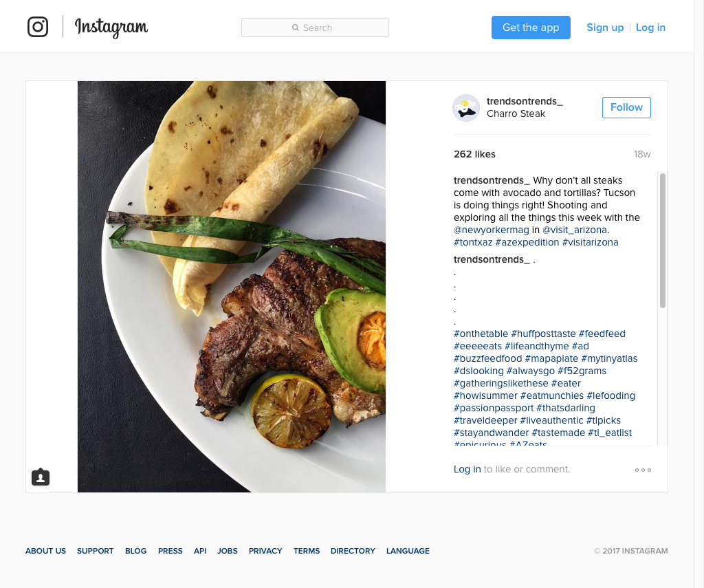This screenshot has width=704, height=588.
Task: Open the @newyorkermag mention
Action: [491, 230]
